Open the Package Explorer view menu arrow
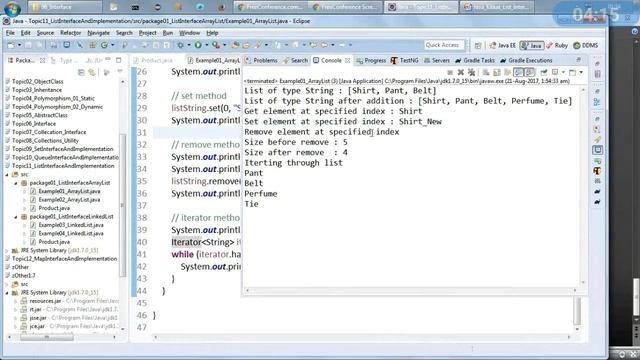The image size is (640, 360). tap(120, 72)
